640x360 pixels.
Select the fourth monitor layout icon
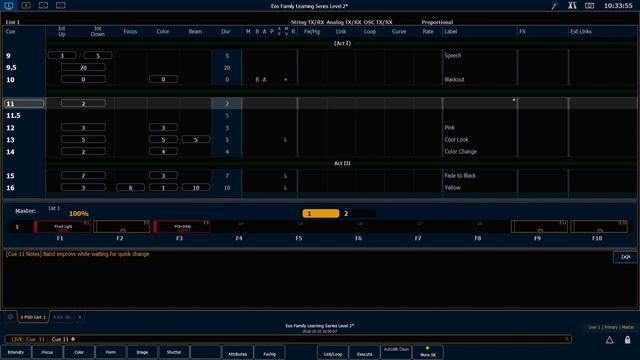pos(60,5)
